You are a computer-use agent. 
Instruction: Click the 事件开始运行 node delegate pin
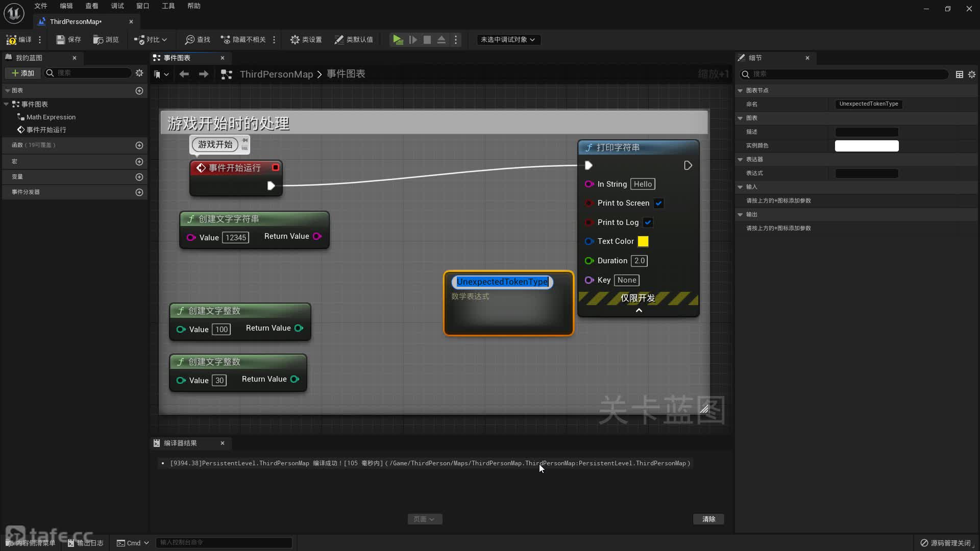[276, 168]
